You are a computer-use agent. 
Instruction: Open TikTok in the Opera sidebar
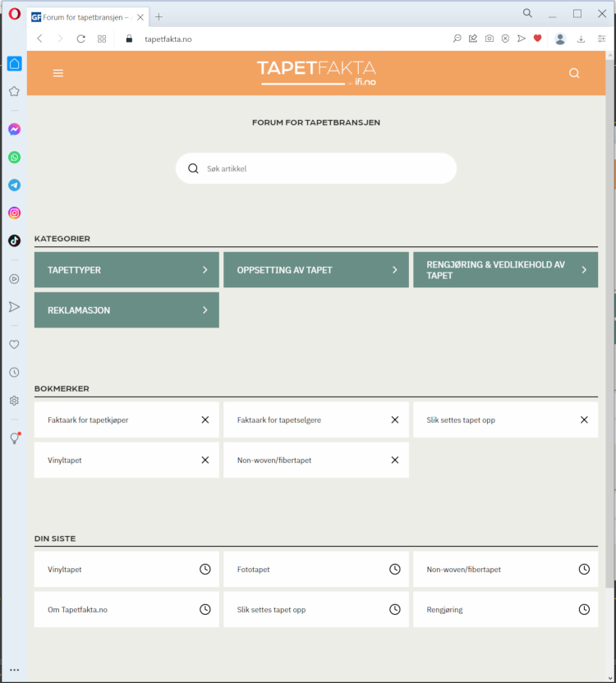pyautogui.click(x=14, y=241)
